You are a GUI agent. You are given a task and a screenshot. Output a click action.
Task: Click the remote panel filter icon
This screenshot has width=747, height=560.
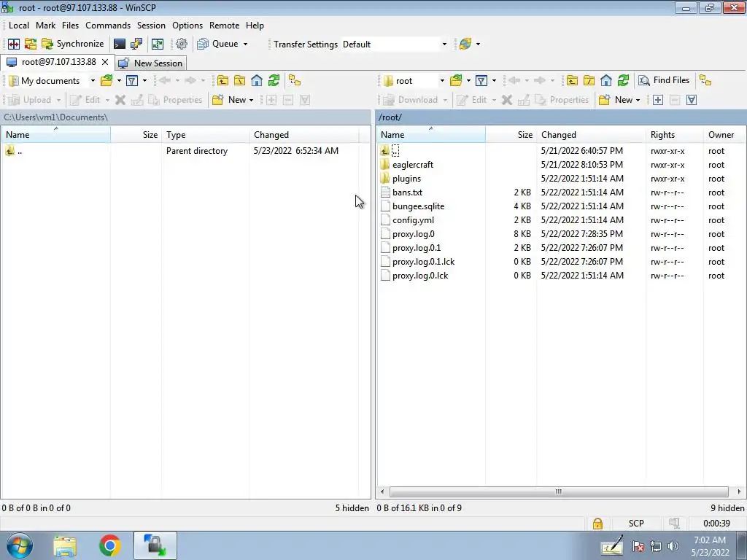[481, 80]
